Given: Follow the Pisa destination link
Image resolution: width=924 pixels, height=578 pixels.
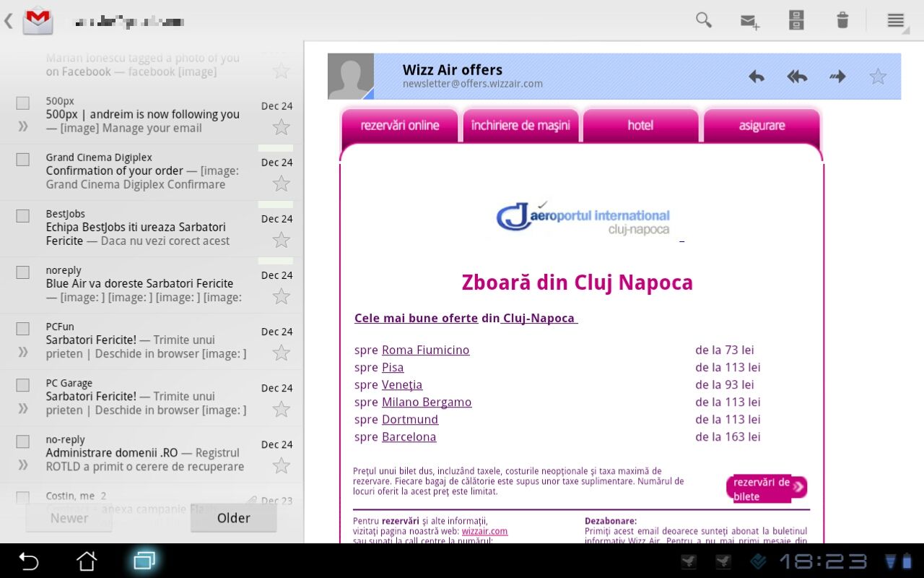Looking at the screenshot, I should [393, 367].
